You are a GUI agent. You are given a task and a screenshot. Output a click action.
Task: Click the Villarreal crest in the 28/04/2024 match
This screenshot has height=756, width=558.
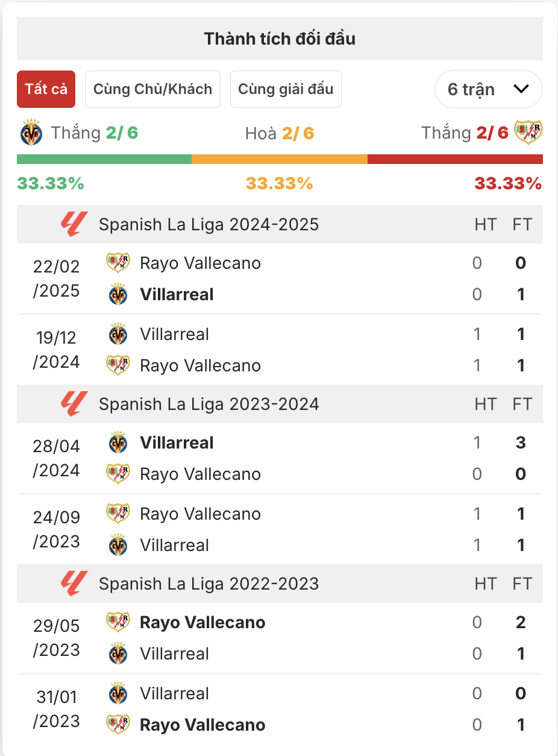click(x=118, y=443)
